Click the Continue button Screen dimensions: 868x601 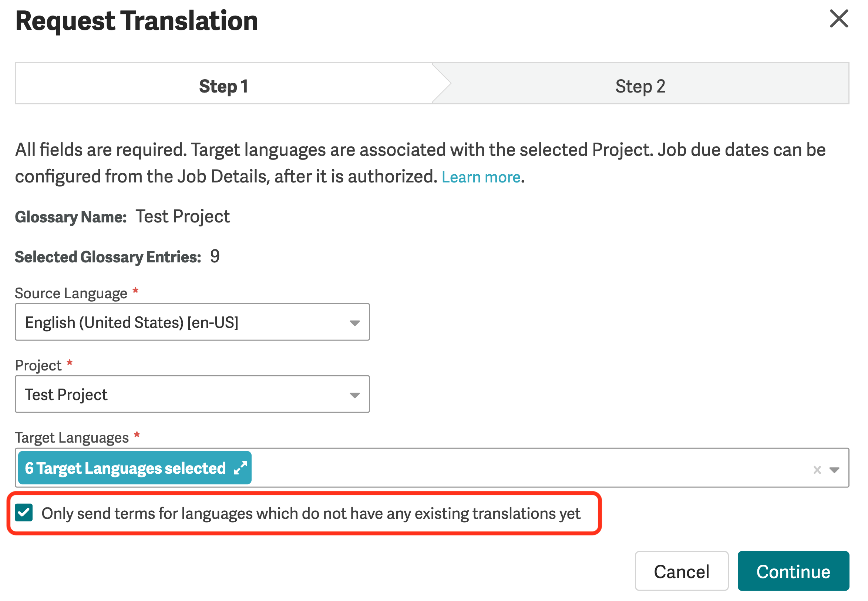click(x=793, y=571)
